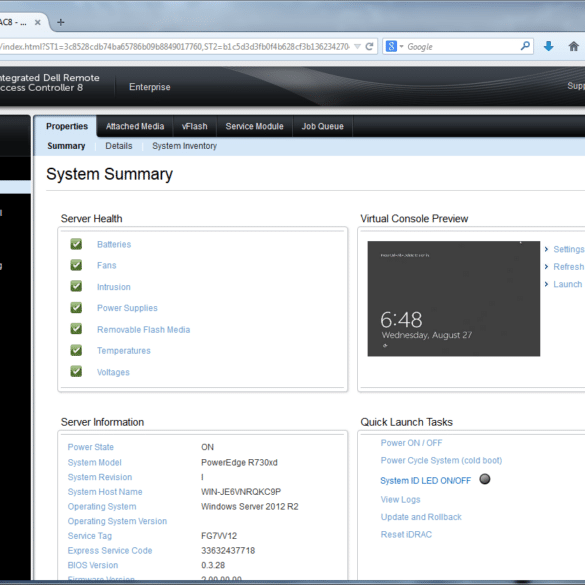
Task: Click the Power Supplies green status icon
Action: click(x=76, y=307)
